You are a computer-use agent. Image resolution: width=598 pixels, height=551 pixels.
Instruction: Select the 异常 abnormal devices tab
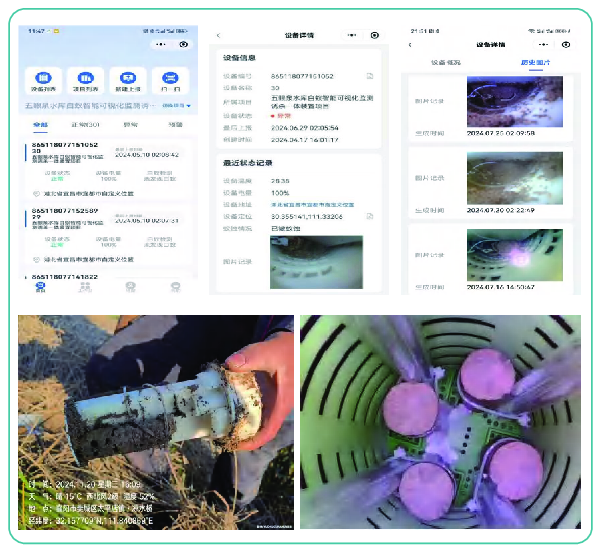click(131, 125)
